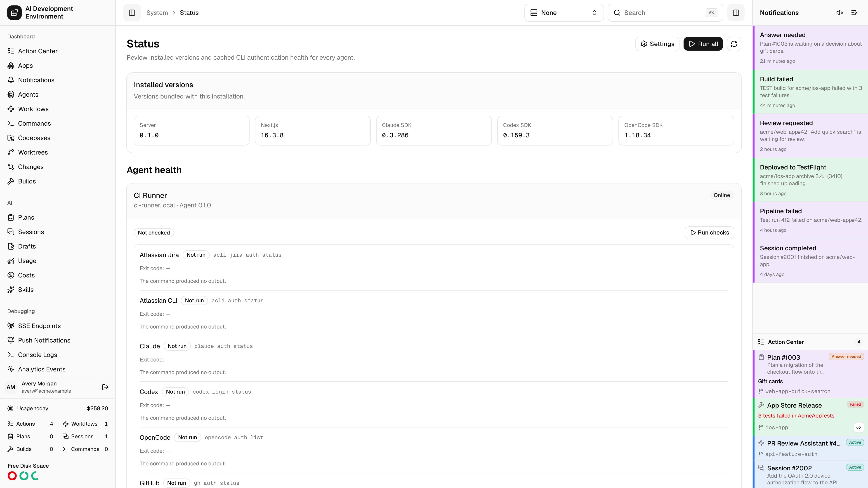
Task: Open Action Center in the sidebar
Action: pyautogui.click(x=58, y=51)
